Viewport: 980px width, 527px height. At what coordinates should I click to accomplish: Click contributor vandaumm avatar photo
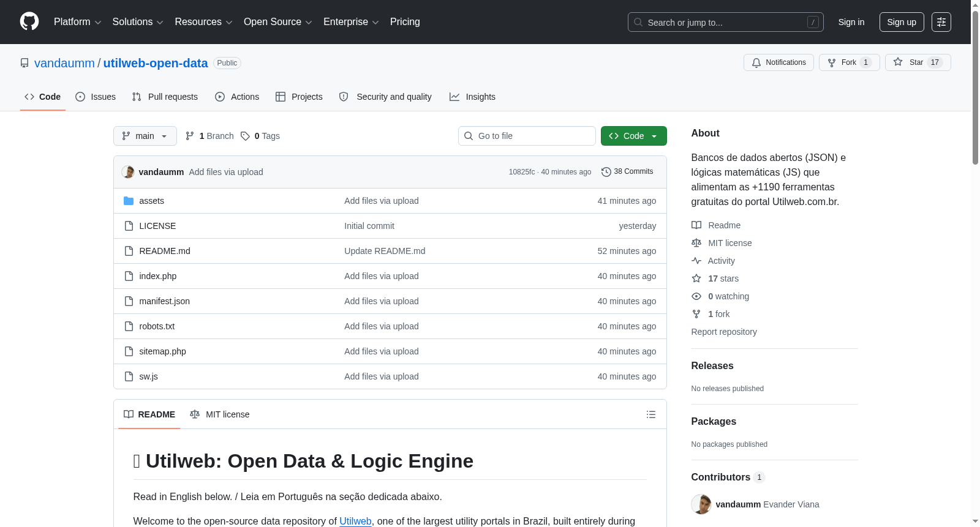coord(701,504)
